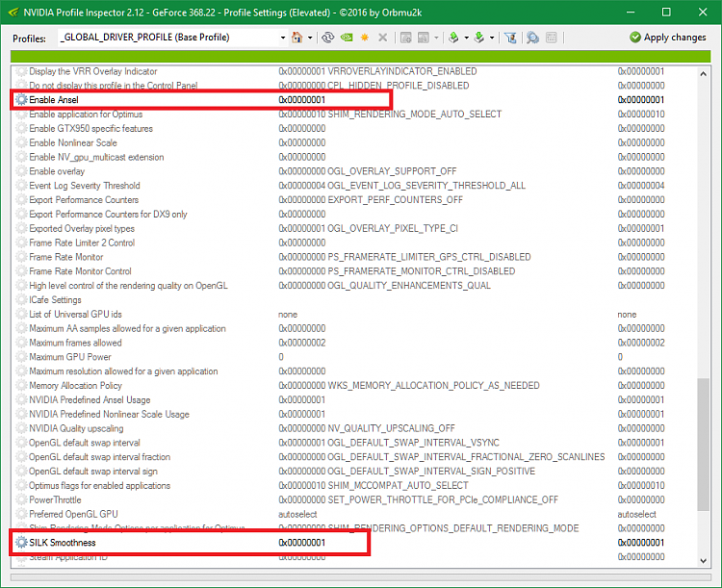Open the dropdown arrow beside the home icon
Image resolution: width=722 pixels, height=588 pixels.
310,38
